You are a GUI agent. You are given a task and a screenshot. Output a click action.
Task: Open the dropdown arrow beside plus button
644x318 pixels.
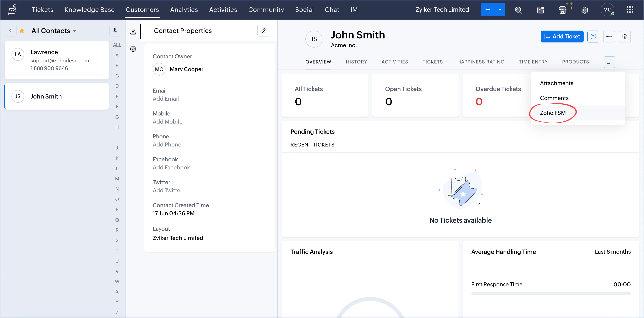point(500,10)
